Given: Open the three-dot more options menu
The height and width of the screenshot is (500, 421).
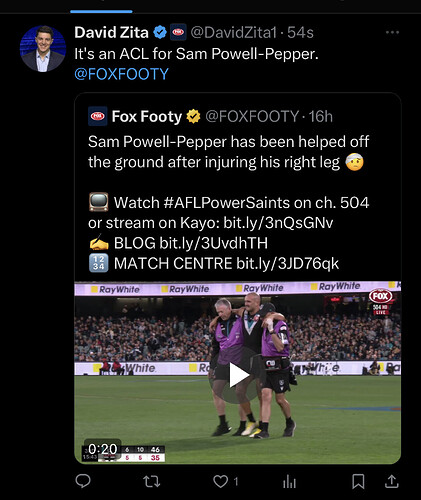Looking at the screenshot, I should tap(392, 32).
